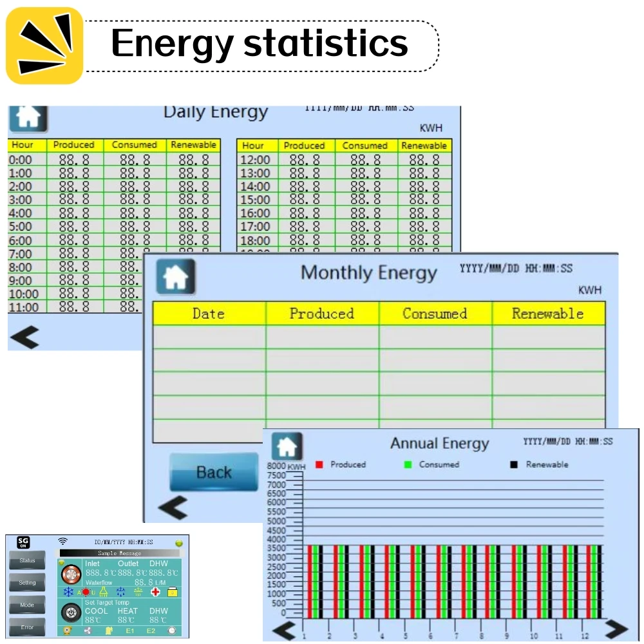Open the Status menu
The width and height of the screenshot is (644, 644).
click(27, 561)
